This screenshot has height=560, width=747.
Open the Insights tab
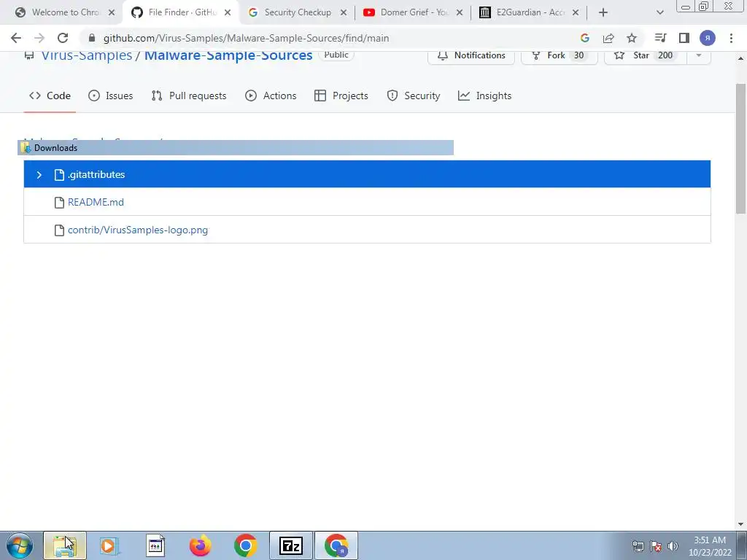pos(484,96)
